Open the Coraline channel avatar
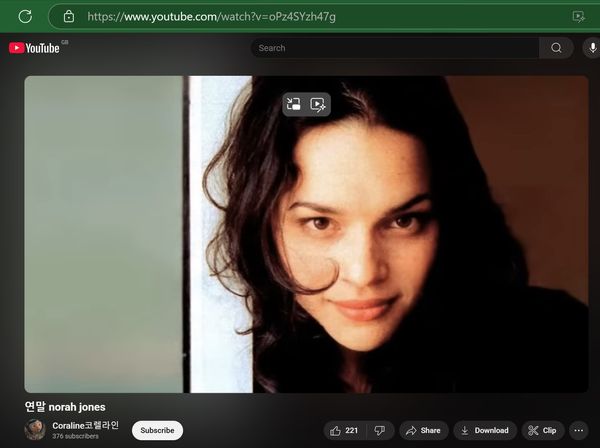600x448 pixels. point(35,430)
